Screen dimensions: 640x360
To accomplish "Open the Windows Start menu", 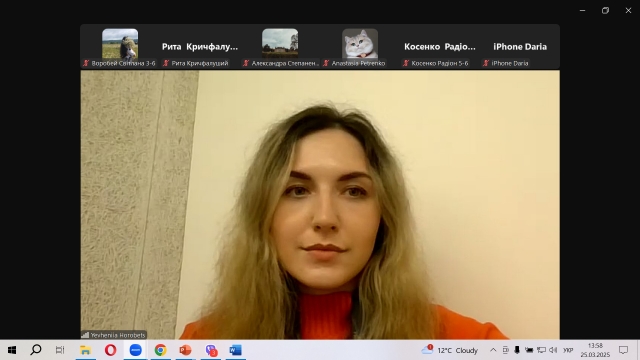I will [x=12, y=350].
